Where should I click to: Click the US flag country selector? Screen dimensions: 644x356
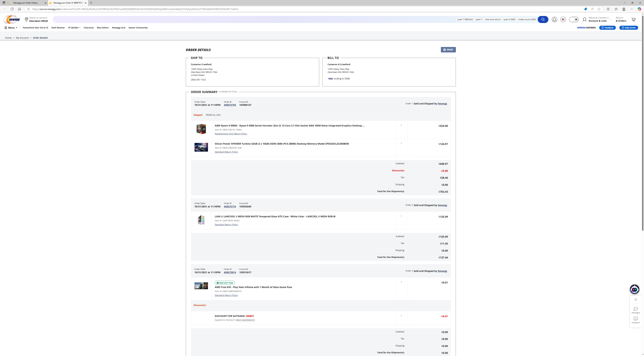click(563, 19)
